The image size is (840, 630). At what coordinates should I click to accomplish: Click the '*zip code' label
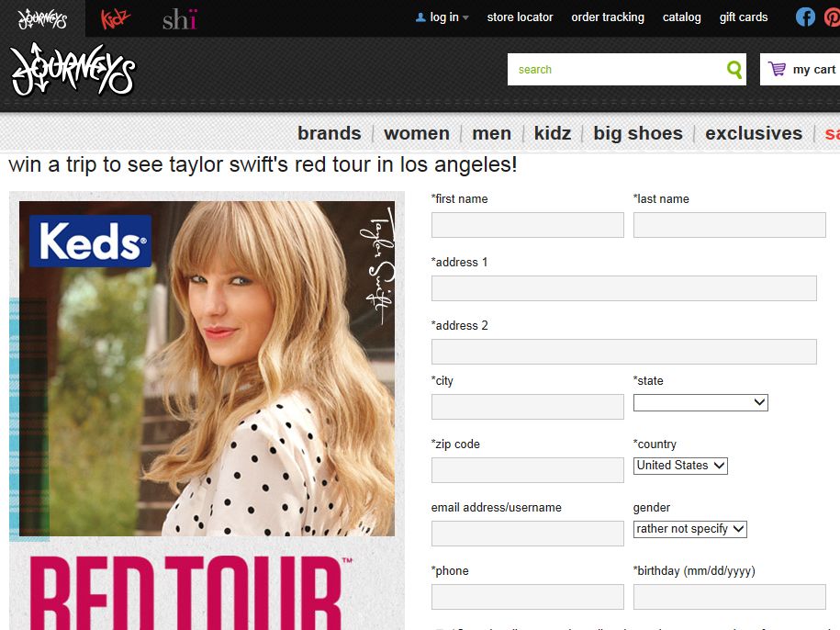click(x=456, y=444)
